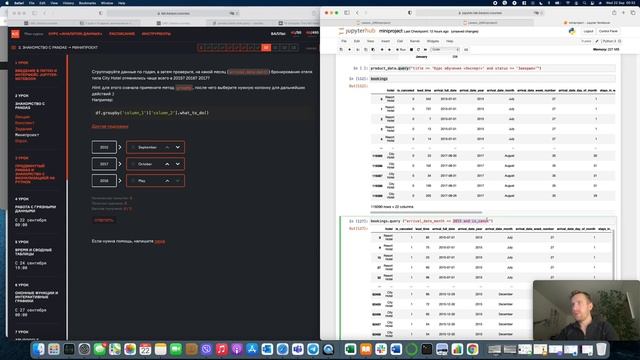Open the 'Другая подсказка' hint link

pos(110,127)
